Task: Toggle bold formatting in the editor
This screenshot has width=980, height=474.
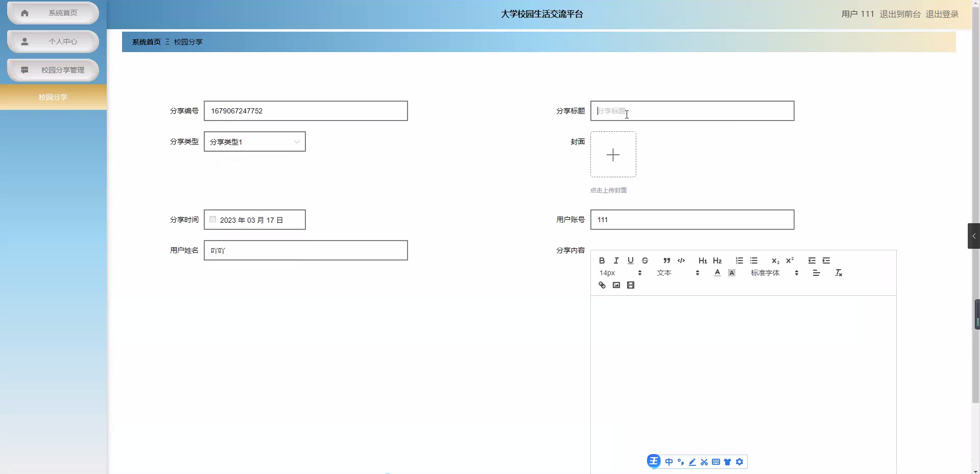Action: click(x=602, y=260)
